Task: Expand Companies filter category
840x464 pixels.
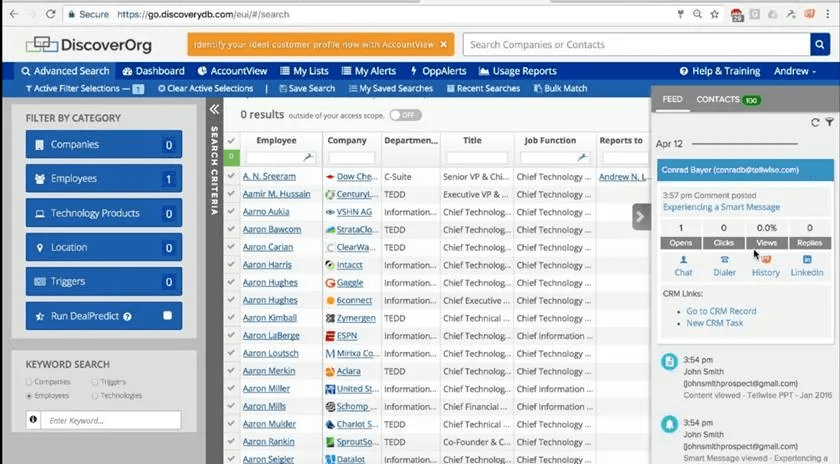Action: coord(104,144)
